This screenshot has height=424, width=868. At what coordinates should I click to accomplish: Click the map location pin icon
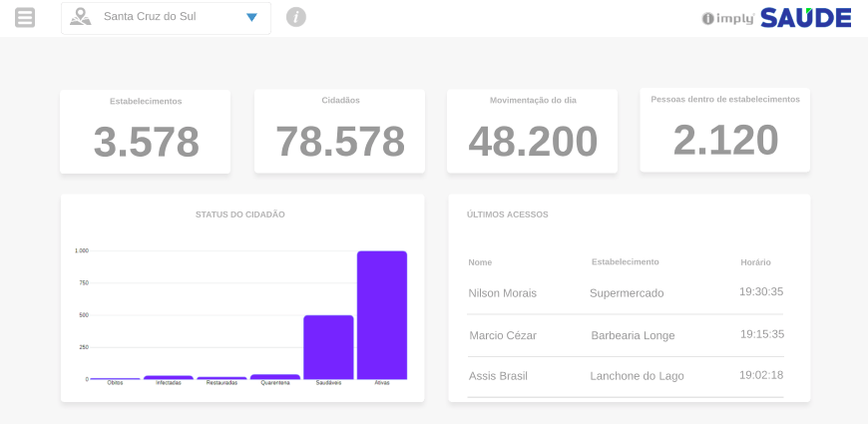click(80, 17)
